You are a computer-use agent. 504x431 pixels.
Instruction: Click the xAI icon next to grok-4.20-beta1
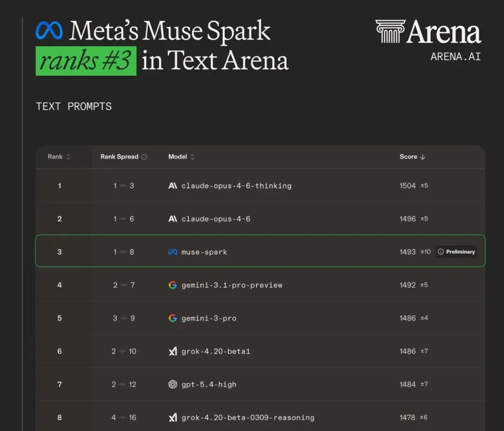(x=173, y=352)
